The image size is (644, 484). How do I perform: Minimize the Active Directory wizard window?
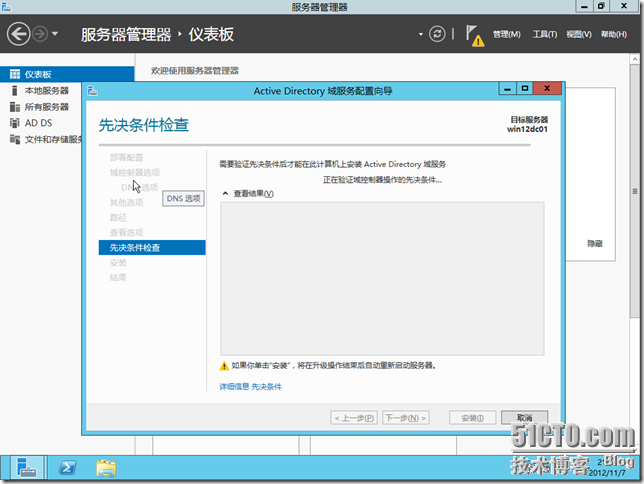pos(508,88)
